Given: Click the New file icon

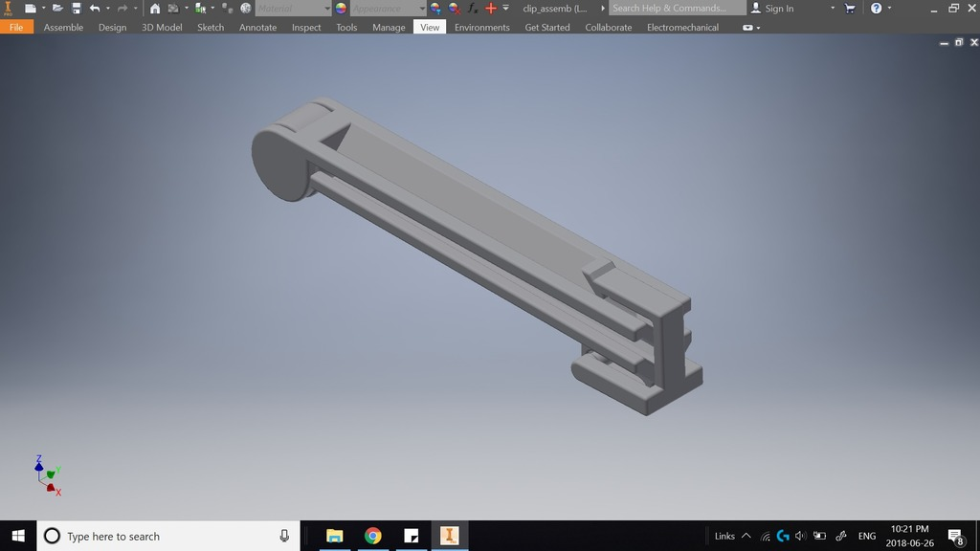Looking at the screenshot, I should 30,8.
